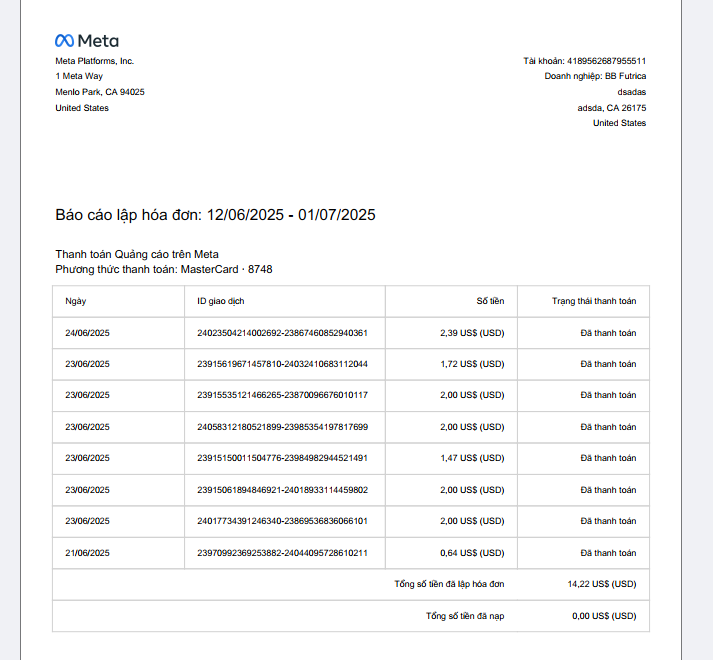Click transaction ID 23915619671457810-24032410683112044
713x660 pixels.
(x=282, y=364)
